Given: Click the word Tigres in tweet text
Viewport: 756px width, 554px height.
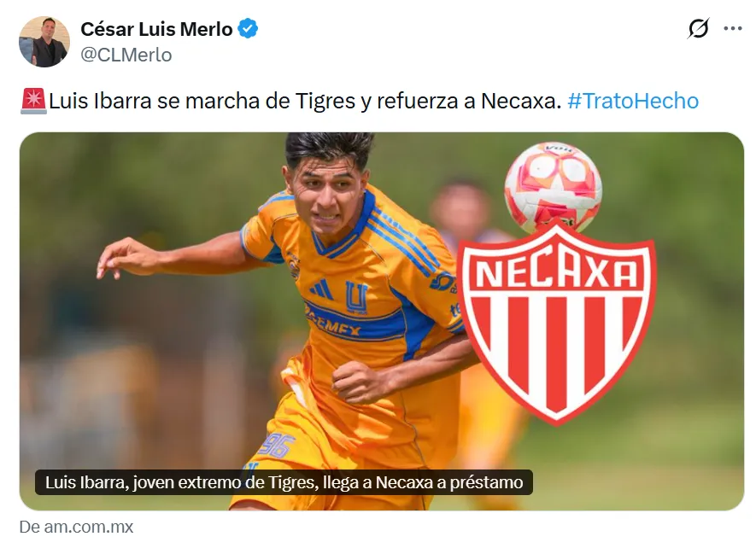Looking at the screenshot, I should (325, 102).
